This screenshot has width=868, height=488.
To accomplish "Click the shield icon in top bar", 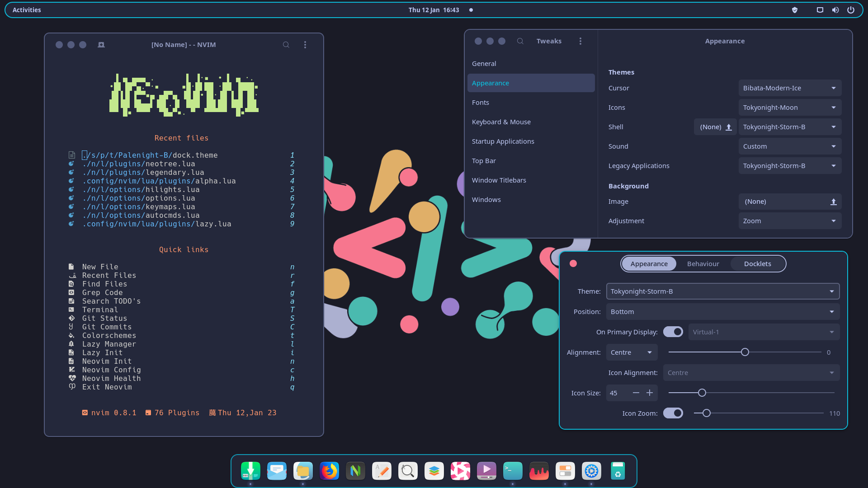I will coord(795,10).
